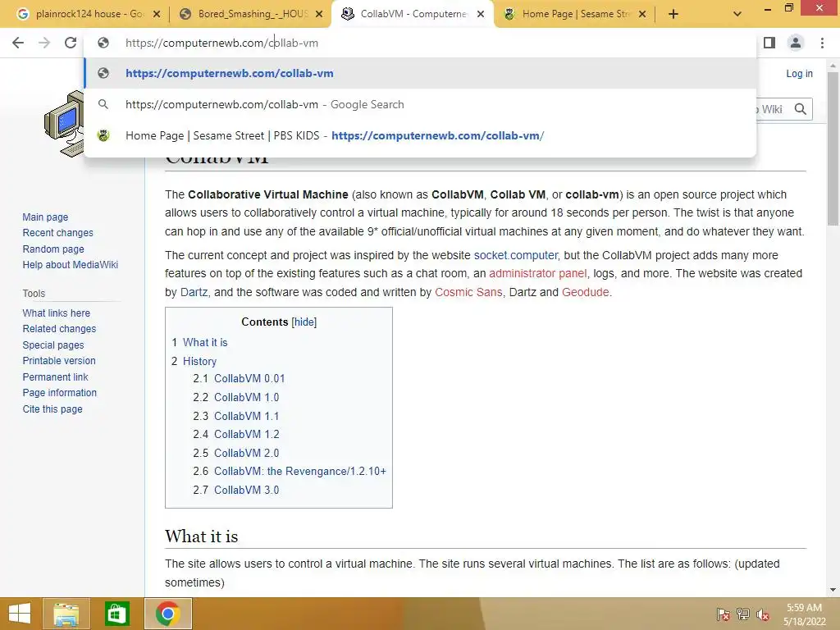Viewport: 840px width, 630px height.
Task: Click the page vertical scrollbar thumb
Action: tap(833, 149)
